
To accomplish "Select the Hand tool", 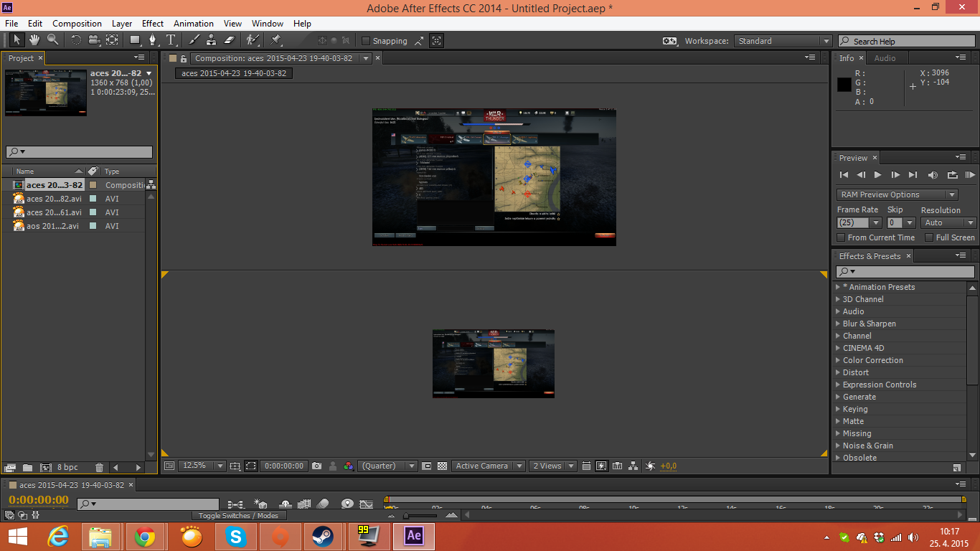I will tap(35, 40).
